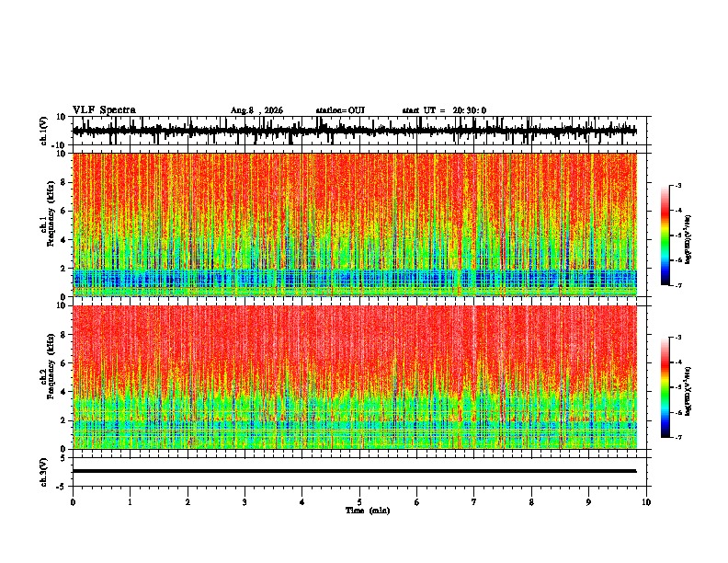Screen dimensions: 728x563
Task: Select the "start UT = 20:30:0" text
Action: (444, 110)
